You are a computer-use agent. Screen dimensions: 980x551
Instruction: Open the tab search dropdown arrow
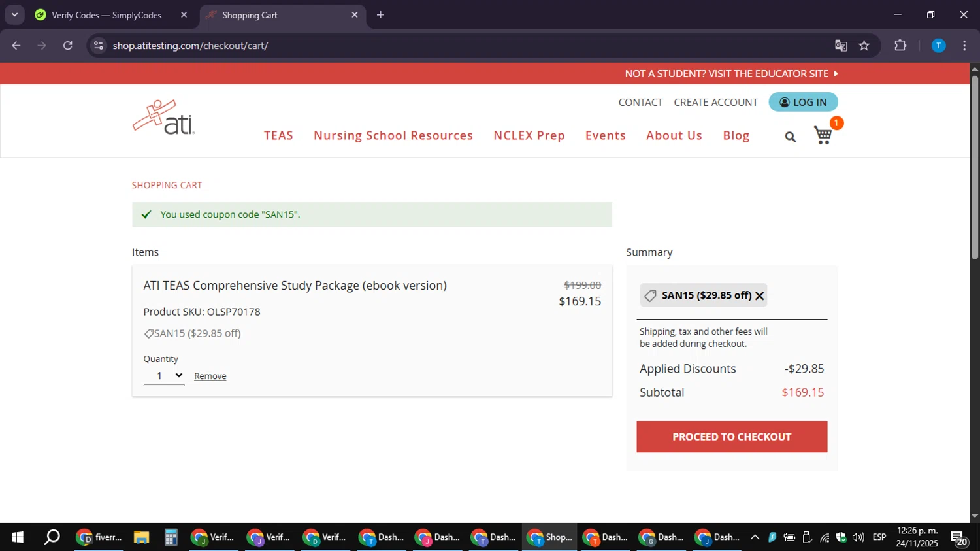click(14, 15)
